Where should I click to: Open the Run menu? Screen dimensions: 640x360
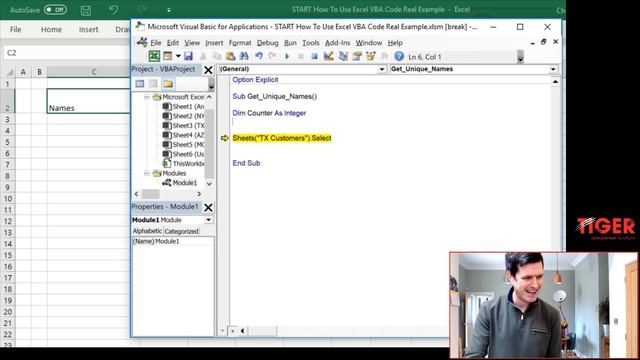pyautogui.click(x=290, y=43)
